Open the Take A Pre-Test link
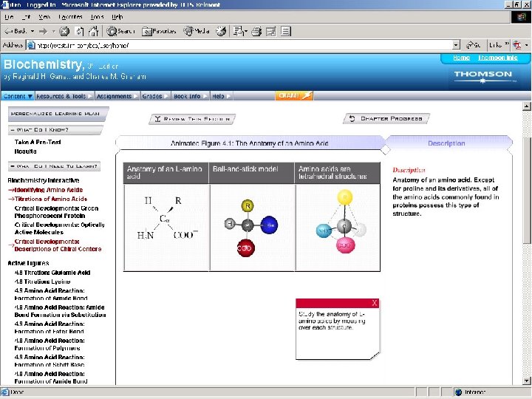This screenshot has width=532, height=399. coord(38,142)
